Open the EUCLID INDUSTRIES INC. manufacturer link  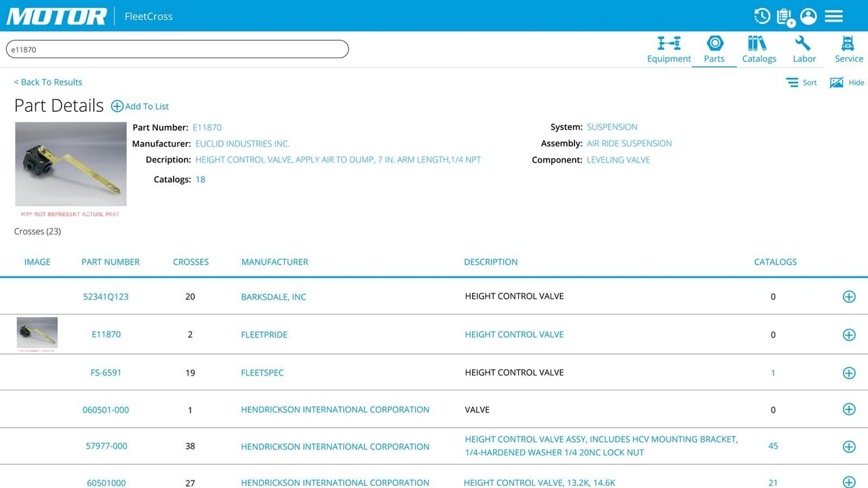(242, 144)
